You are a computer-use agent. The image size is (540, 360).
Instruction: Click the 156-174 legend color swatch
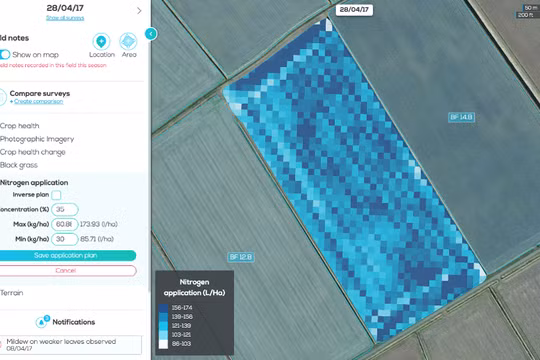[163, 308]
